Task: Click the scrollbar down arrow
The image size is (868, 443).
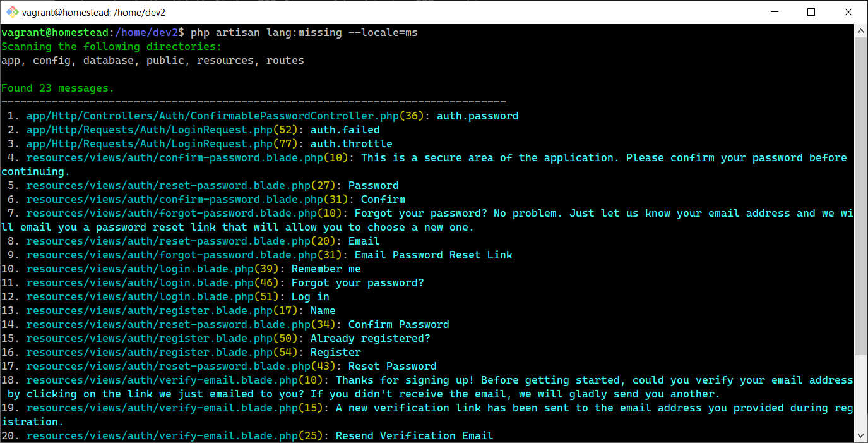Action: [861, 436]
